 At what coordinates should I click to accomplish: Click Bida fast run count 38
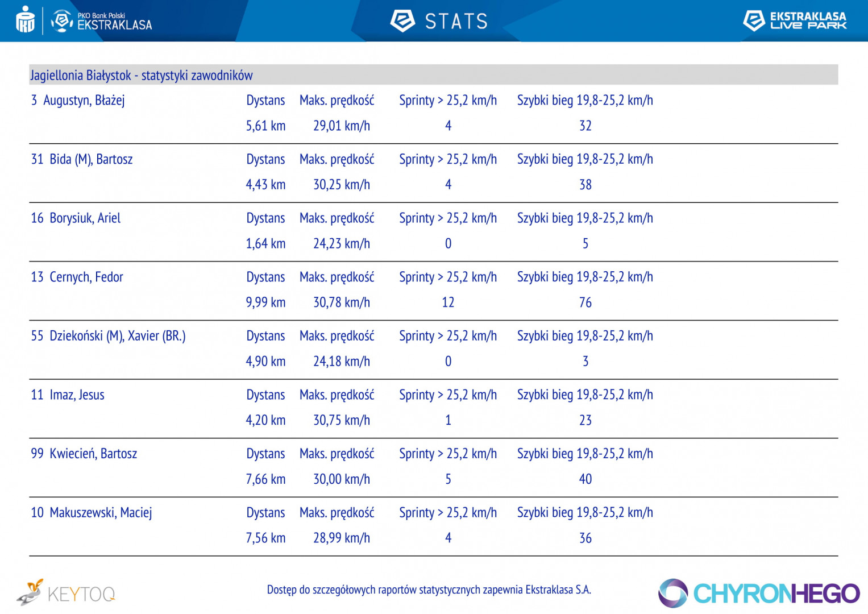tap(585, 185)
